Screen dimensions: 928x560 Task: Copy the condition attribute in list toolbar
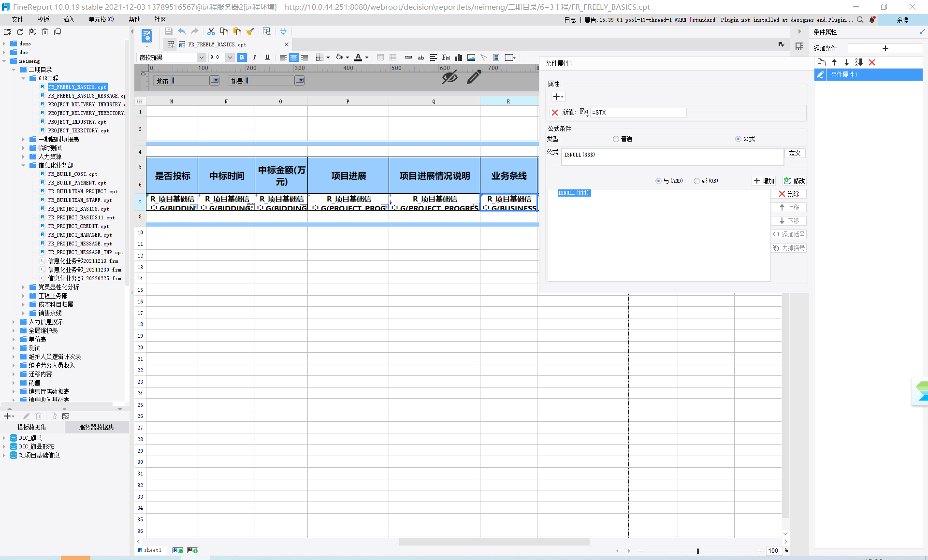point(822,62)
